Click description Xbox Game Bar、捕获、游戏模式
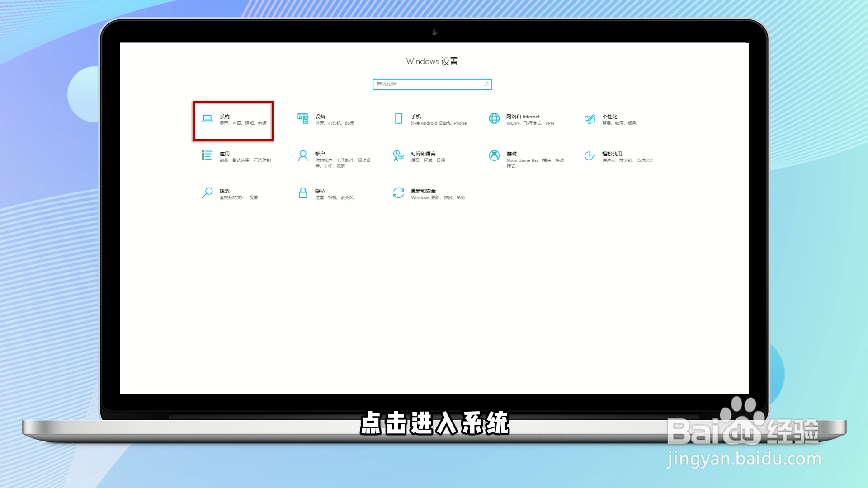868x488 pixels. click(535, 163)
